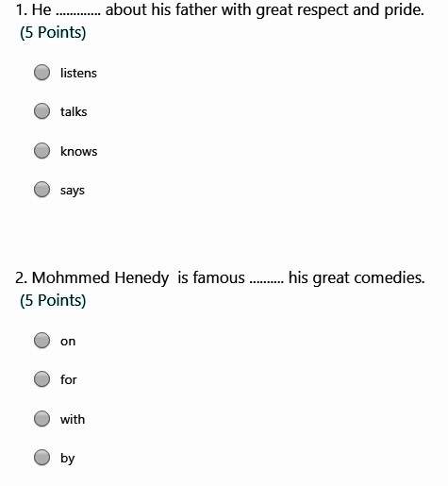The image size is (448, 486).
Task: Click the 'knows' answer label text
Action: tap(79, 151)
